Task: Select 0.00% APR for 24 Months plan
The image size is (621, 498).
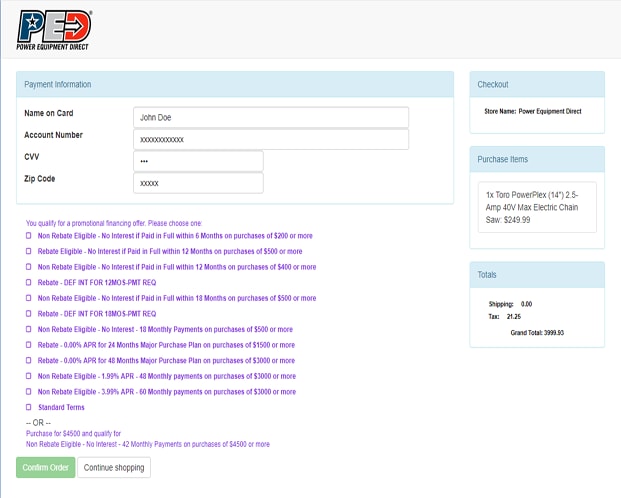Action: [x=29, y=345]
